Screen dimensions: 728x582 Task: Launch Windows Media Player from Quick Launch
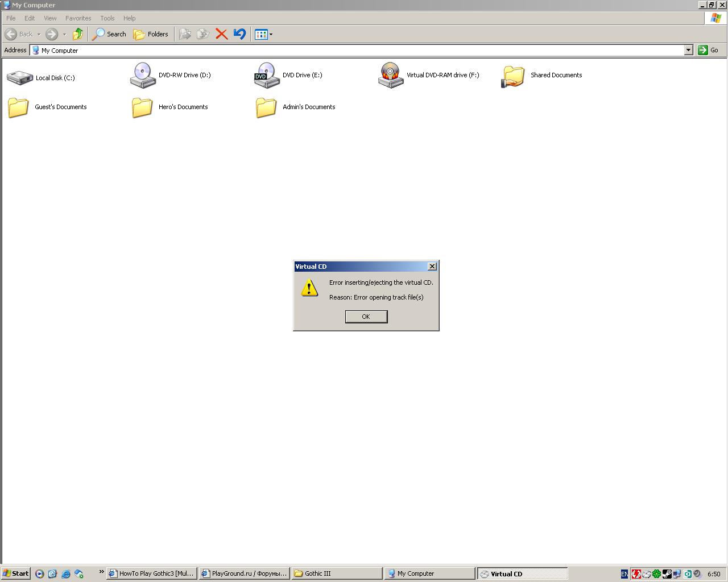[x=39, y=574]
